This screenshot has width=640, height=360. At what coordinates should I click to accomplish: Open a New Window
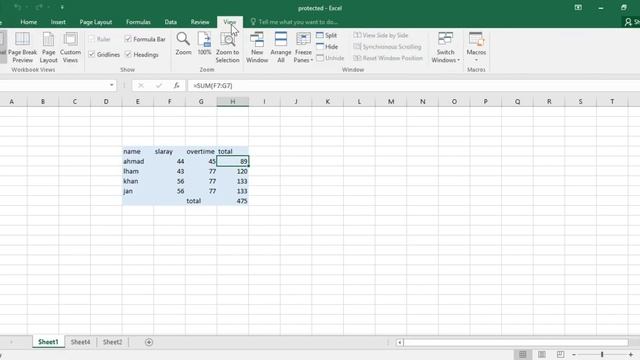click(x=257, y=47)
